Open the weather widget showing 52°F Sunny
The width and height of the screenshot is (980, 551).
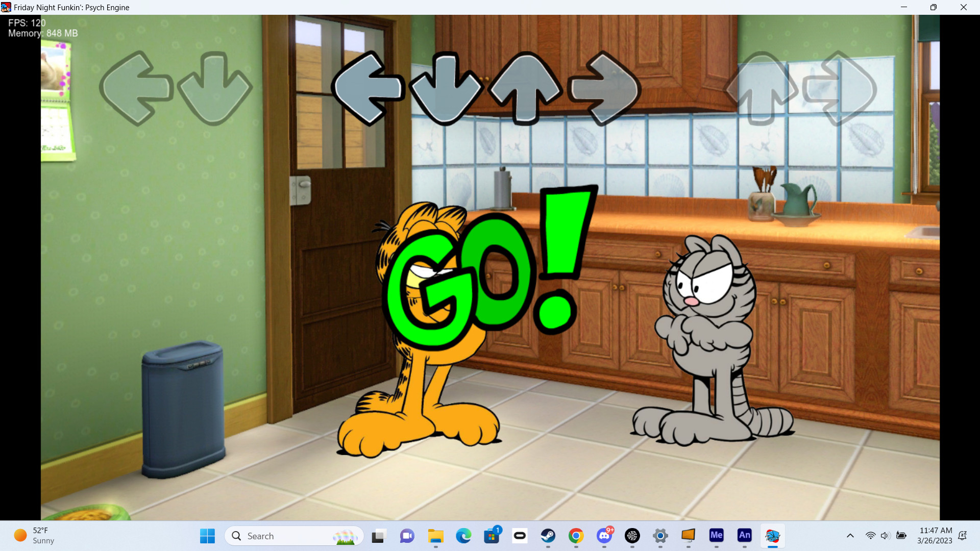point(35,536)
